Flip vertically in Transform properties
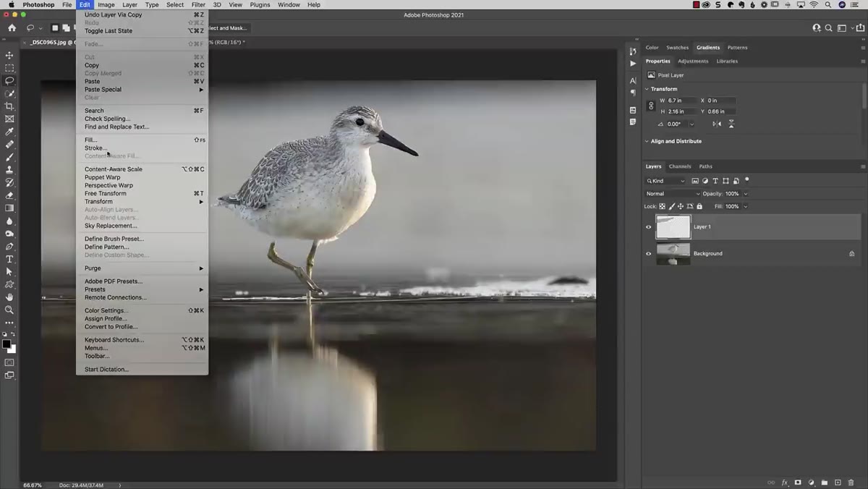This screenshot has height=489, width=868. coord(731,124)
